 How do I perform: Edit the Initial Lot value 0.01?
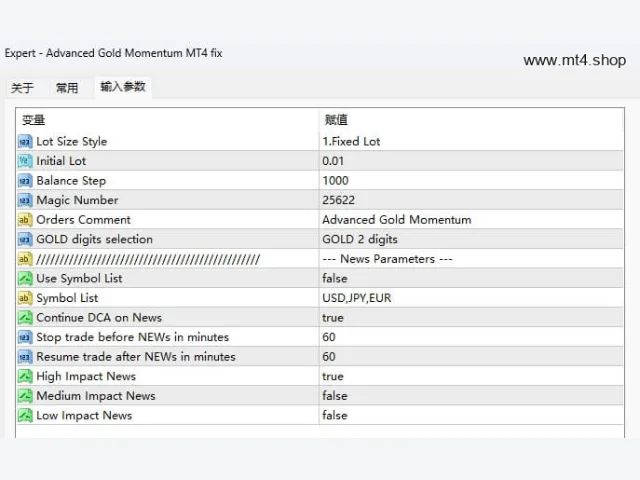point(471,161)
